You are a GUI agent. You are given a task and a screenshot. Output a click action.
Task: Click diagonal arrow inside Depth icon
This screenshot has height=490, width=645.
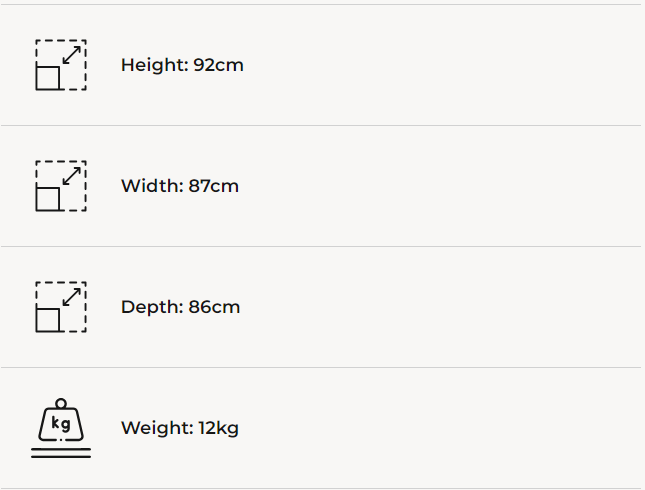pyautogui.click(x=72, y=297)
